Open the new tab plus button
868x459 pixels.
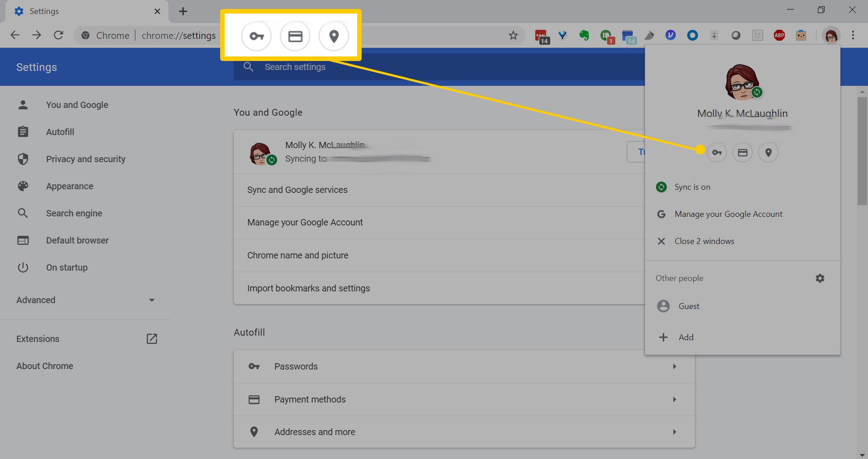click(x=183, y=11)
